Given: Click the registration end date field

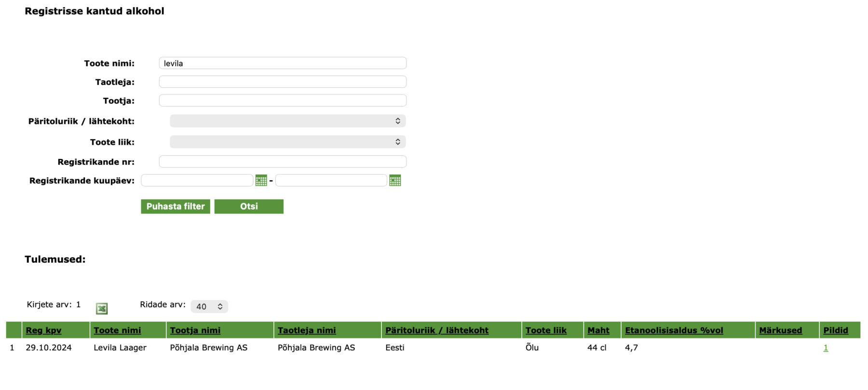Looking at the screenshot, I should tap(331, 181).
